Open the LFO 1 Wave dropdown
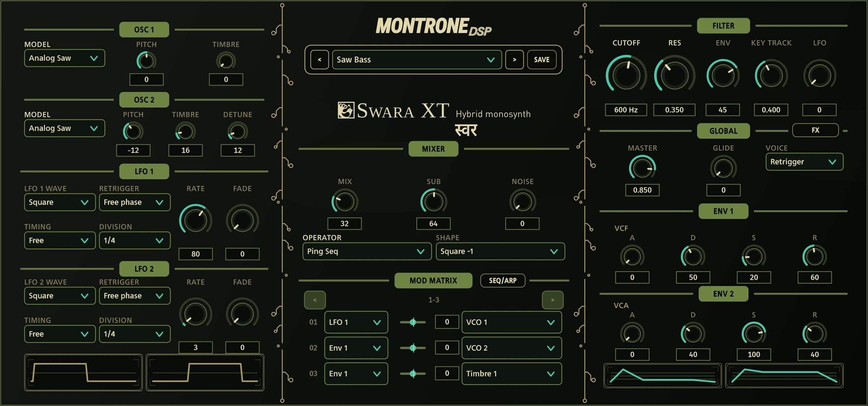This screenshot has width=868, height=406. pos(60,202)
